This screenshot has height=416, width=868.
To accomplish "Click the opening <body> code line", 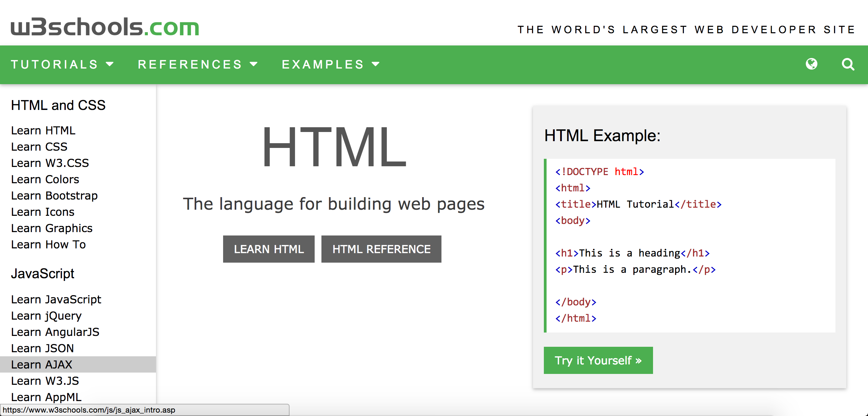I will 573,221.
